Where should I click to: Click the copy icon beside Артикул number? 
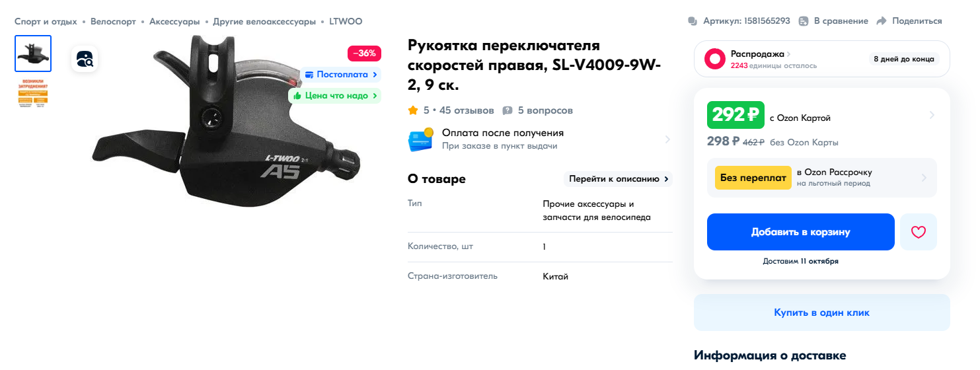(693, 21)
